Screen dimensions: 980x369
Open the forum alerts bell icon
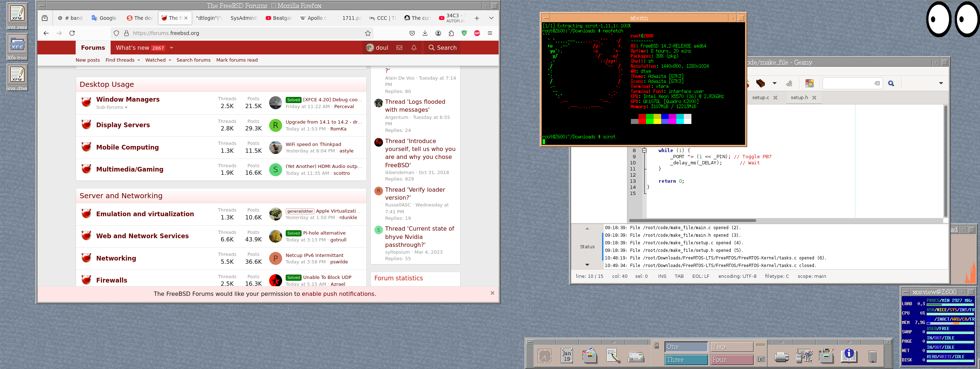click(414, 48)
